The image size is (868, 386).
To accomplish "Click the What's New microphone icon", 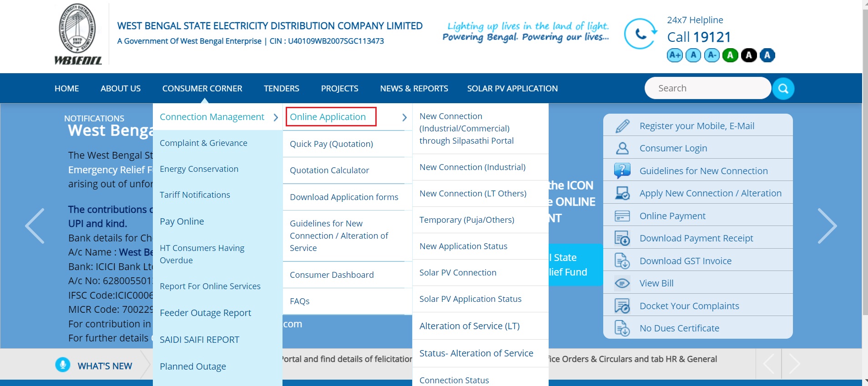I will click(63, 365).
